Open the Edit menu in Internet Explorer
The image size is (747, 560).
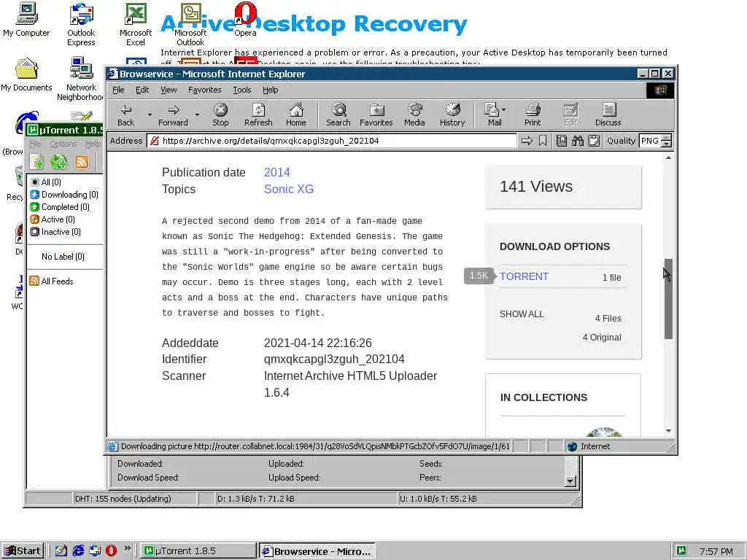(142, 90)
